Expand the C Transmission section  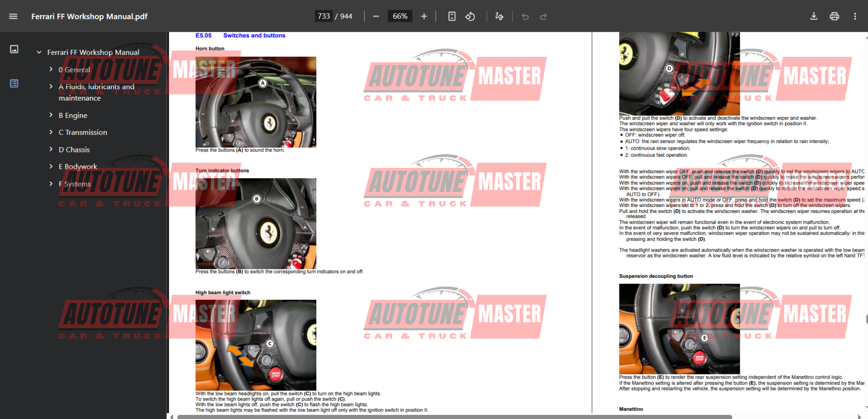(x=51, y=132)
